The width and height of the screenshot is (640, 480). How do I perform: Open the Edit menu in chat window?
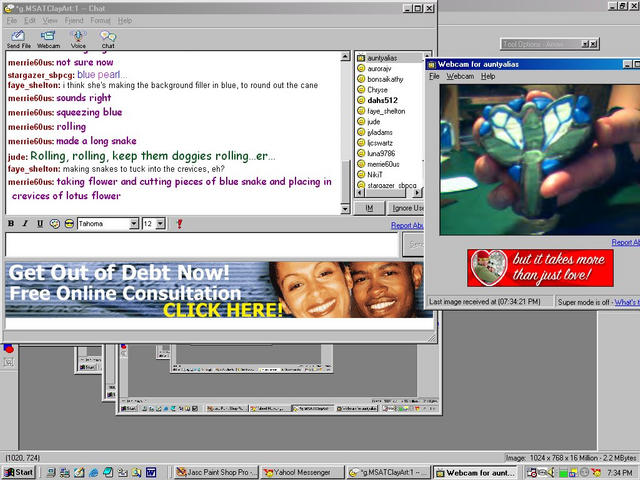[x=29, y=20]
